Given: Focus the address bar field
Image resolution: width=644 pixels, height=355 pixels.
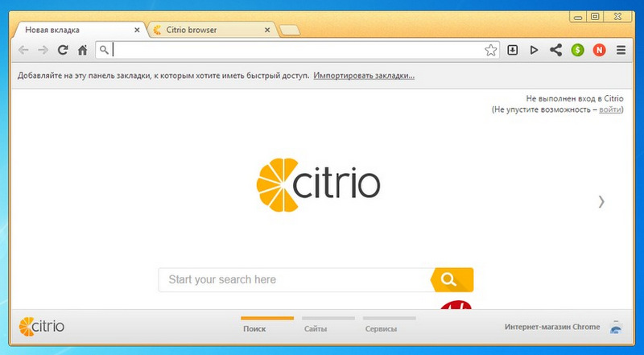Looking at the screenshot, I should tap(298, 50).
